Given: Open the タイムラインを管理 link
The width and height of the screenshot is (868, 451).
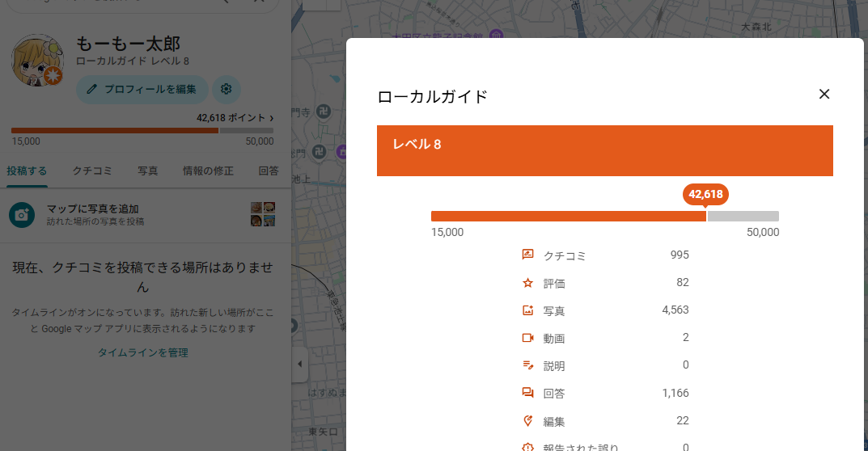Looking at the screenshot, I should tap(142, 352).
